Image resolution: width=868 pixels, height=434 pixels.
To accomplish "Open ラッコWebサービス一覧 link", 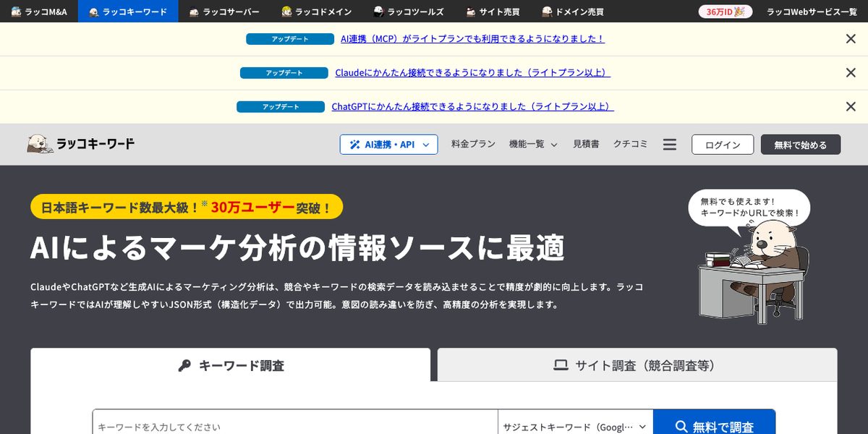I will point(812,12).
